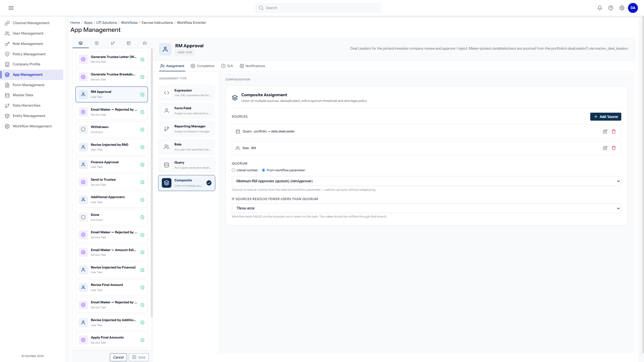Click the Search input field
Viewport: 644px width, 362px height.
pos(317,8)
